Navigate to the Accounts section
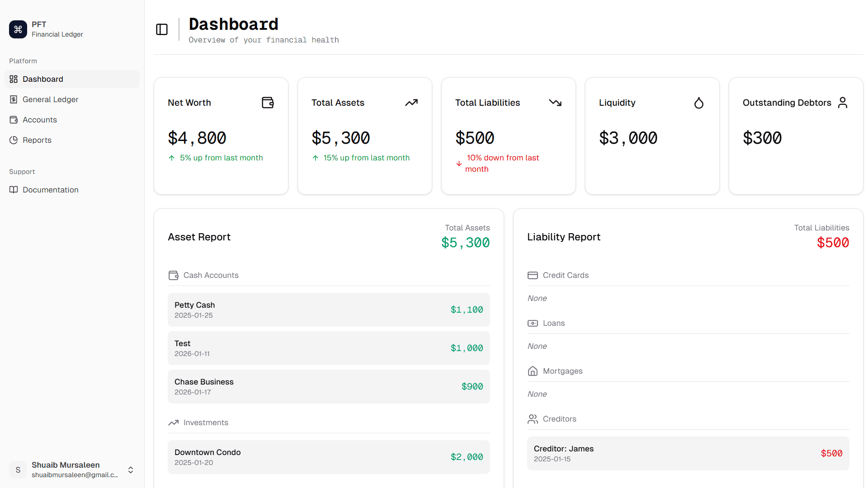 pyautogui.click(x=39, y=120)
